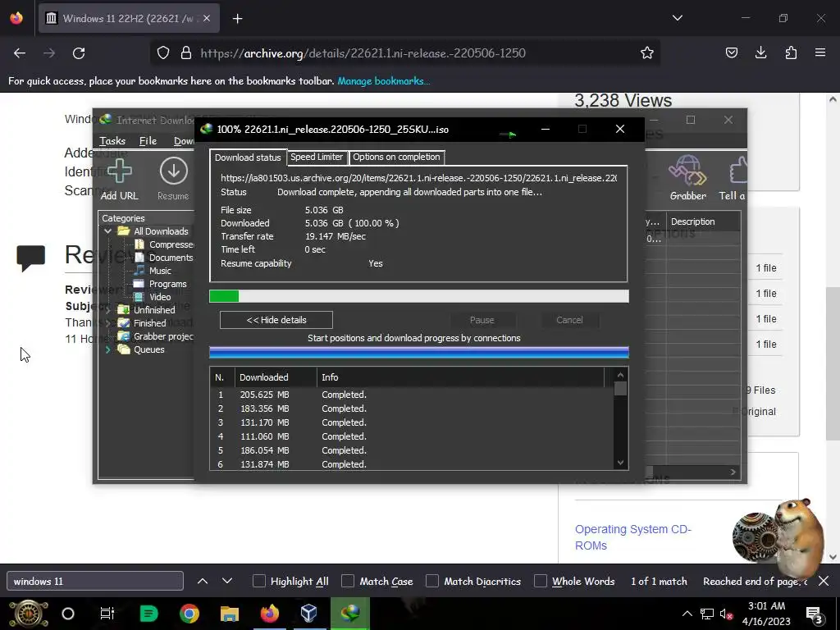The height and width of the screenshot is (630, 840).
Task: Select the Video category
Action: (160, 297)
